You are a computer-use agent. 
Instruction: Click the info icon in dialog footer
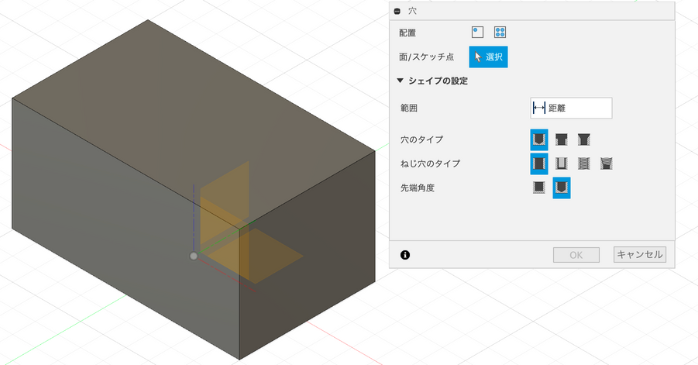point(405,255)
